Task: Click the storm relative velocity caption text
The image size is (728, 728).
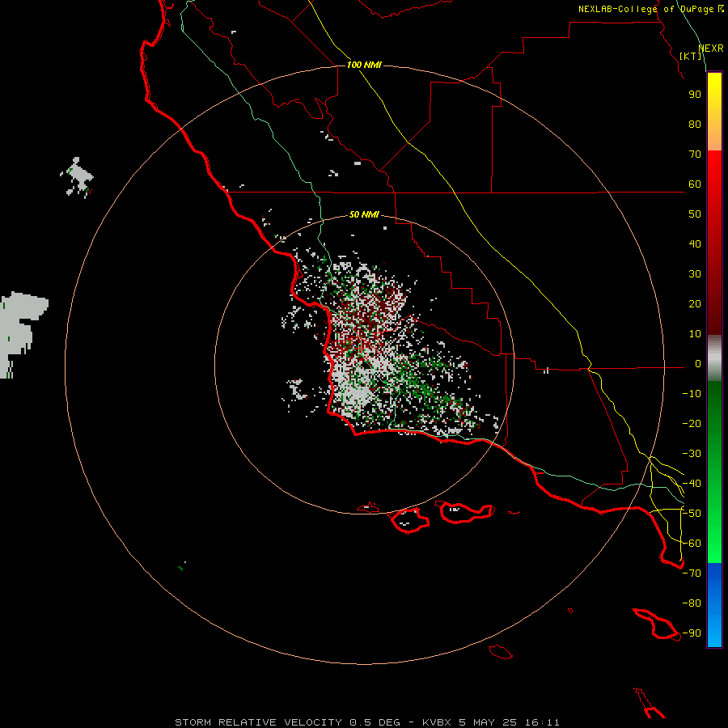Action: click(x=366, y=722)
